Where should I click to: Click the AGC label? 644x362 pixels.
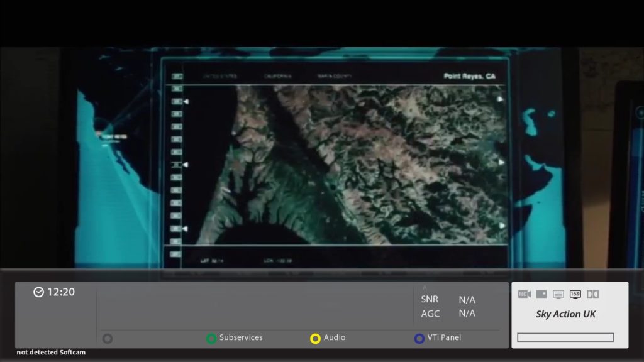430,314
